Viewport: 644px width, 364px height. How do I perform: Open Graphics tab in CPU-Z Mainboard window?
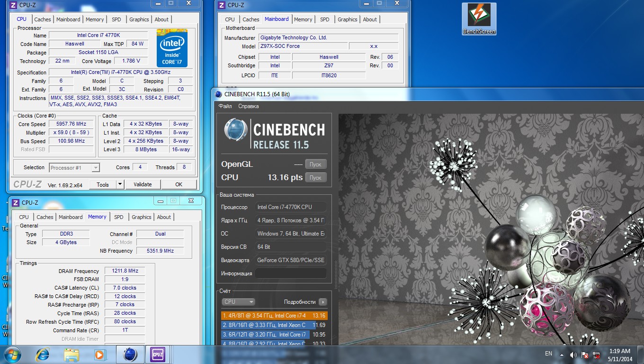348,19
